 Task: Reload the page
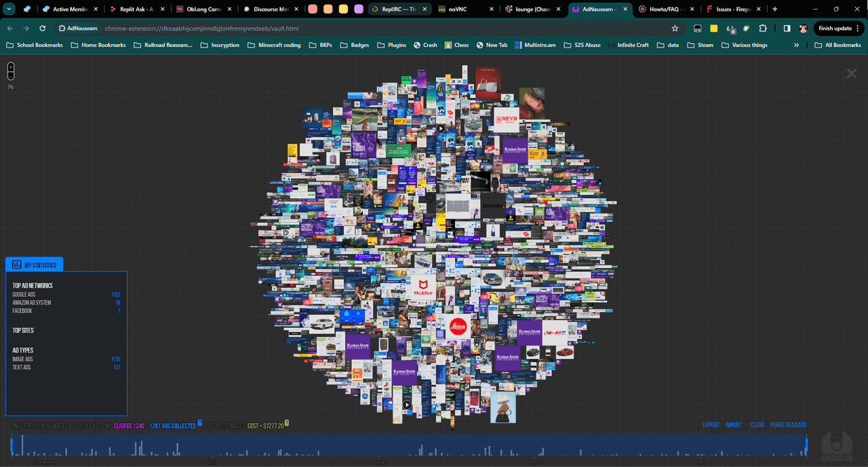pyautogui.click(x=42, y=29)
